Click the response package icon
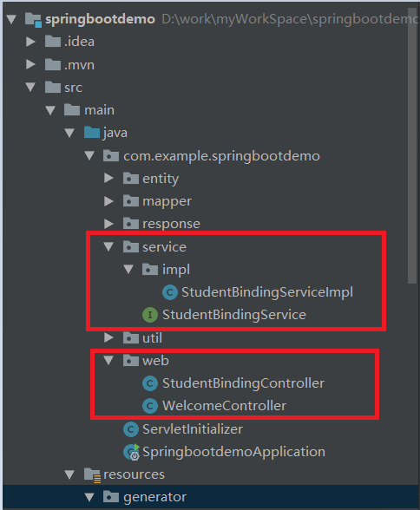The height and width of the screenshot is (510, 420). click(x=131, y=224)
